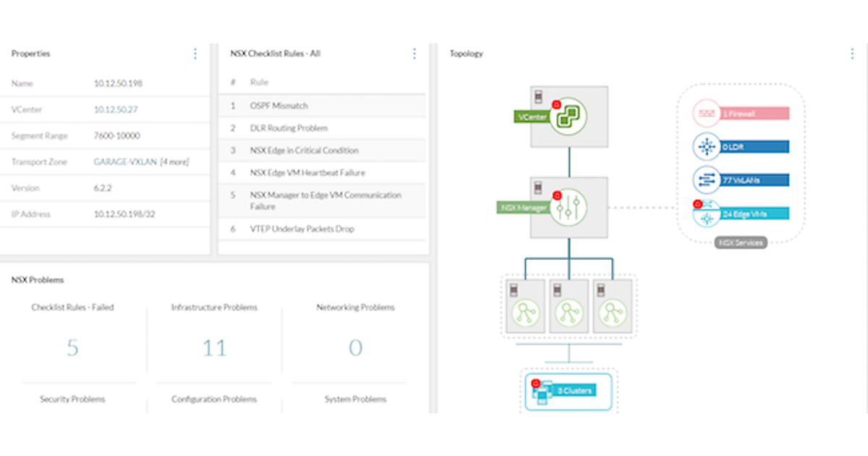
Task: Click the Infrastructure Problems count 11
Action: coord(214,348)
